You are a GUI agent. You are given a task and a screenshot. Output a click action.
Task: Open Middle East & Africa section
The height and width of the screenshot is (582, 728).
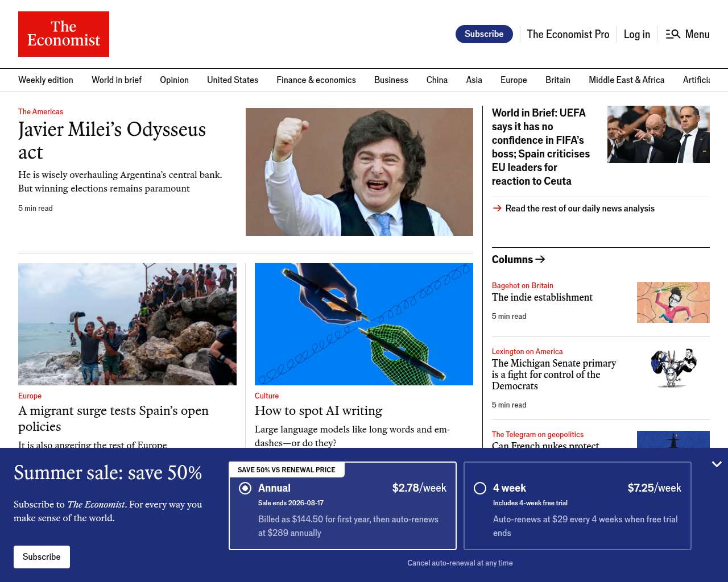click(626, 80)
